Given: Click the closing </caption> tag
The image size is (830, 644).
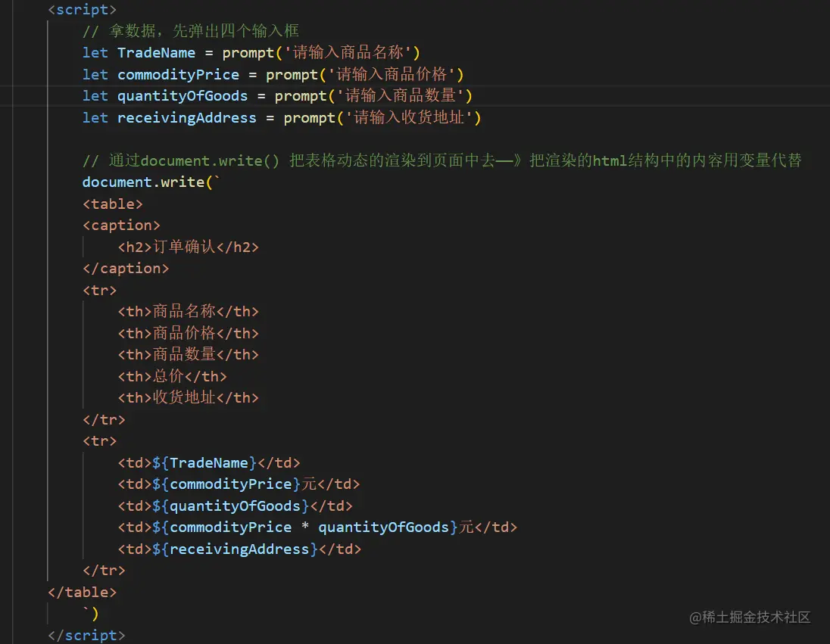Looking at the screenshot, I should pyautogui.click(x=126, y=269).
